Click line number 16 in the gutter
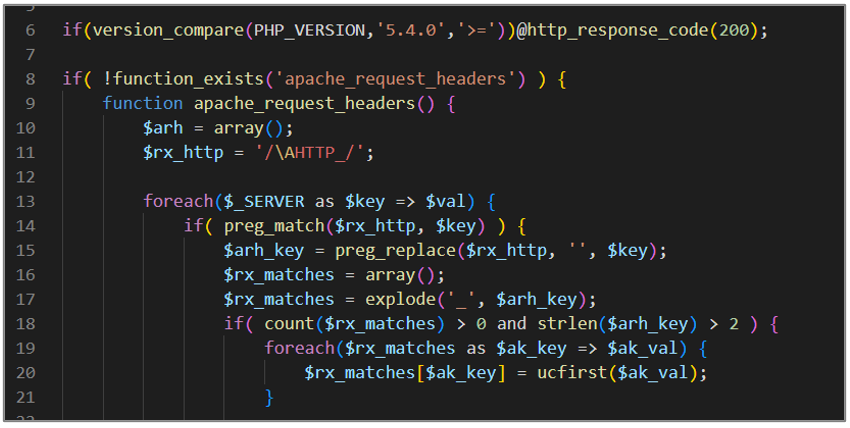The height and width of the screenshot is (428, 850). point(25,275)
